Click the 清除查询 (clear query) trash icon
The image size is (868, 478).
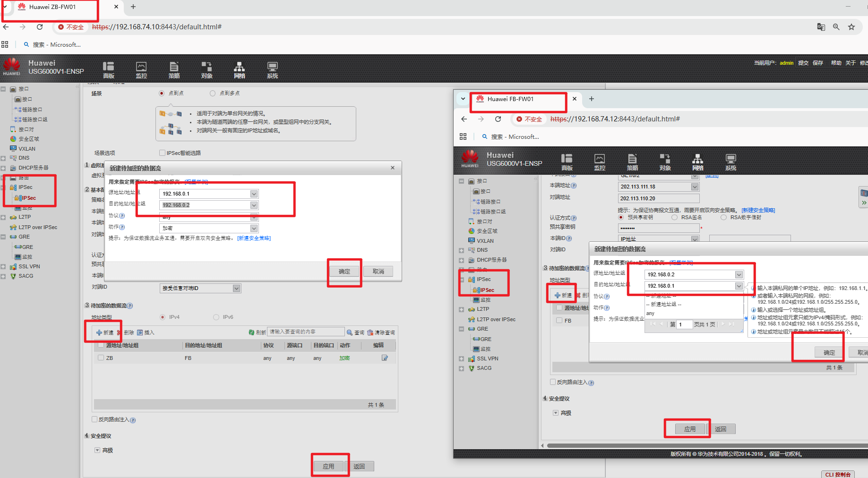click(370, 333)
